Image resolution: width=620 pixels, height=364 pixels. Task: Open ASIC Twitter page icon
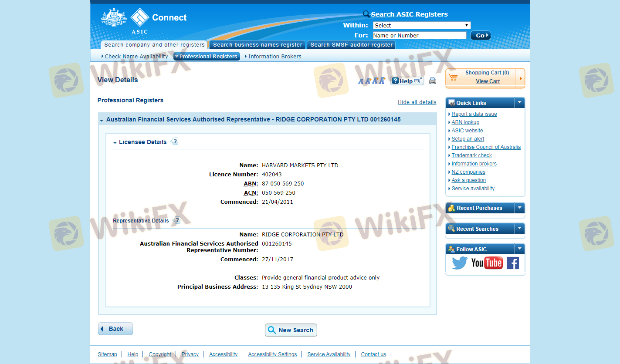pos(459,263)
